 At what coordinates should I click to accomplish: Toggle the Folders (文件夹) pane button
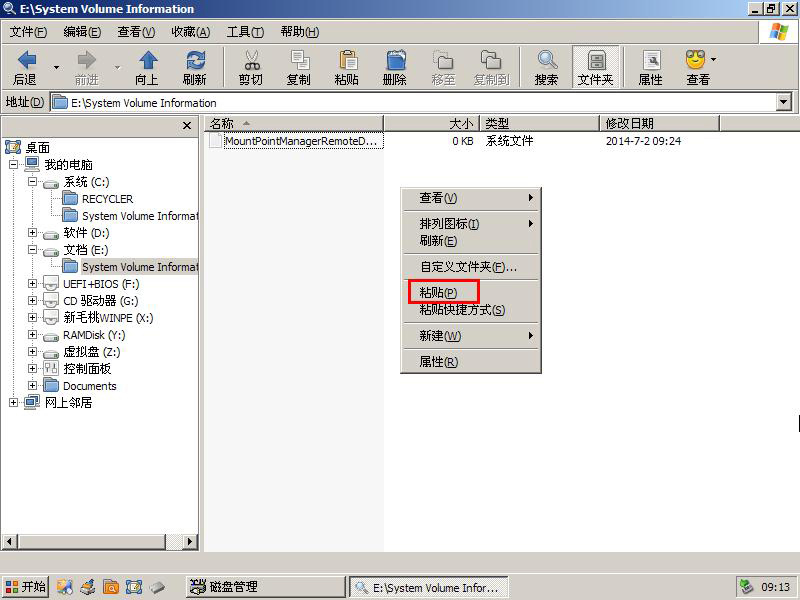595,67
